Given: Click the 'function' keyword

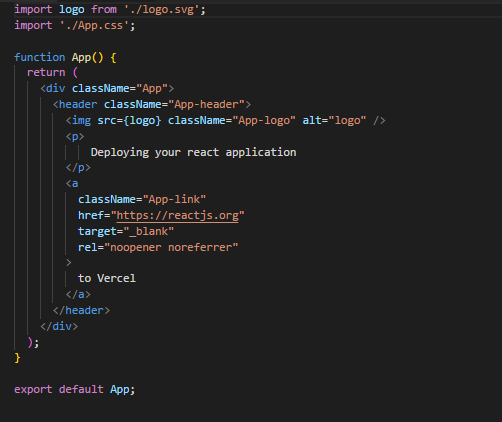Looking at the screenshot, I should coord(39,57).
